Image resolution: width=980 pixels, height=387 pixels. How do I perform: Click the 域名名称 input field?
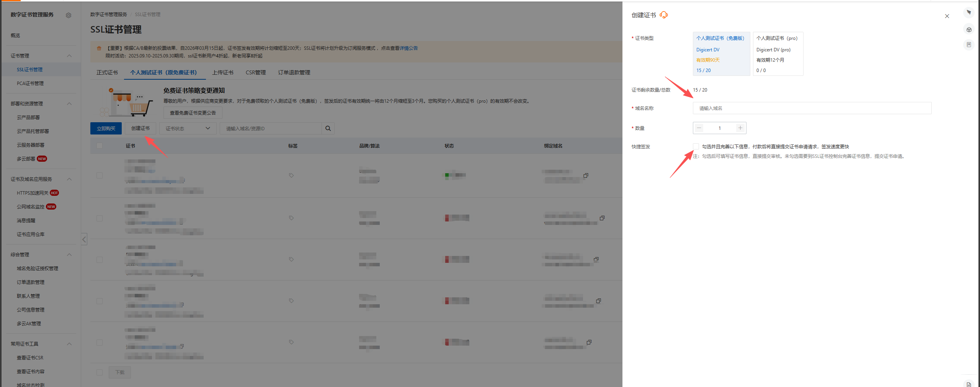tap(812, 108)
